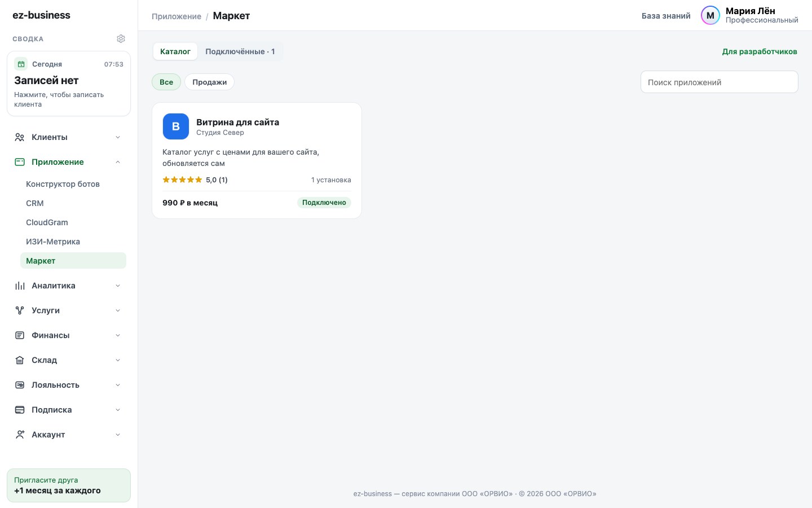Click the Приложение section icon

tap(20, 162)
